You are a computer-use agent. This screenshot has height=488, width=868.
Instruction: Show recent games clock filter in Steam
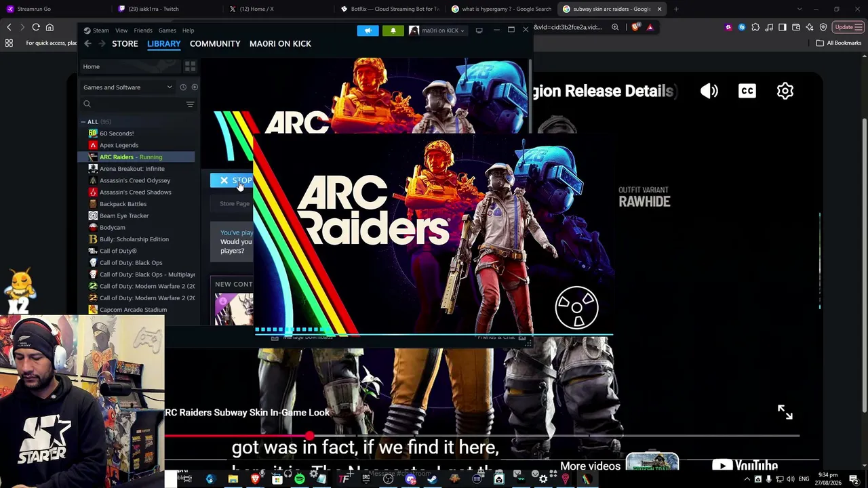point(183,87)
